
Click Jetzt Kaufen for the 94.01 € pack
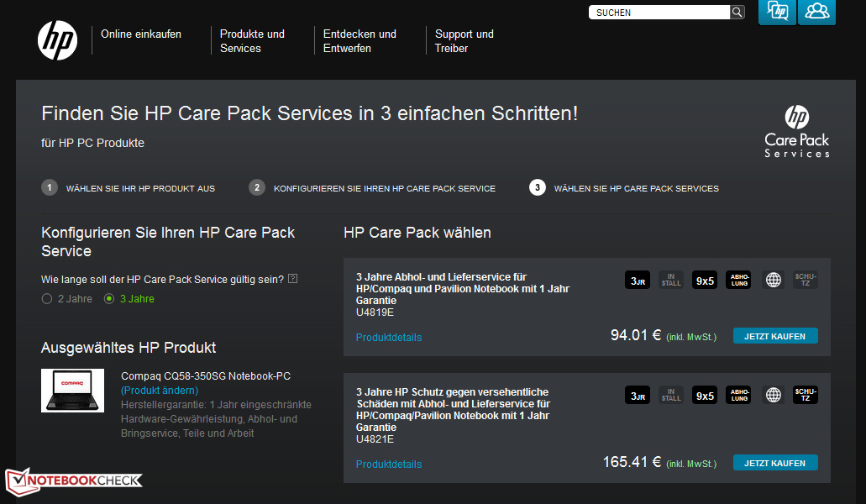(x=774, y=336)
